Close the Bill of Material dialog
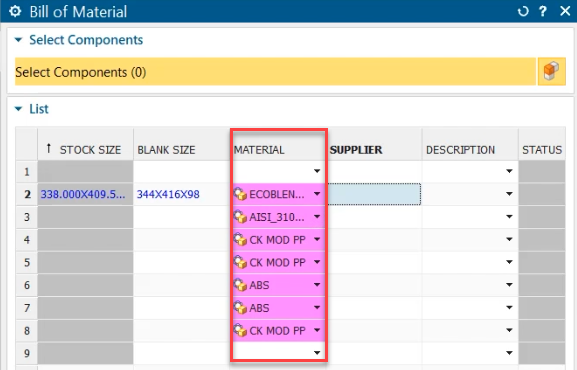 565,11
